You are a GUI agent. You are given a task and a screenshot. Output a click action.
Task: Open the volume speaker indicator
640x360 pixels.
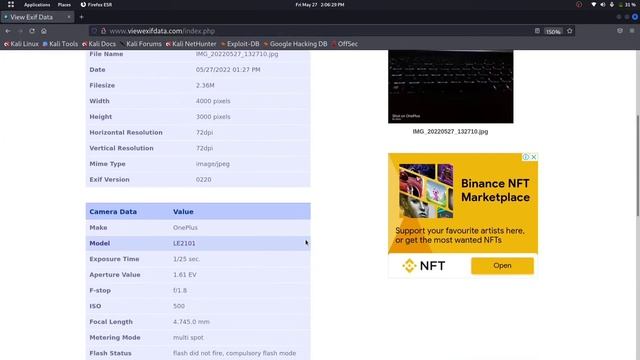tap(603, 5)
